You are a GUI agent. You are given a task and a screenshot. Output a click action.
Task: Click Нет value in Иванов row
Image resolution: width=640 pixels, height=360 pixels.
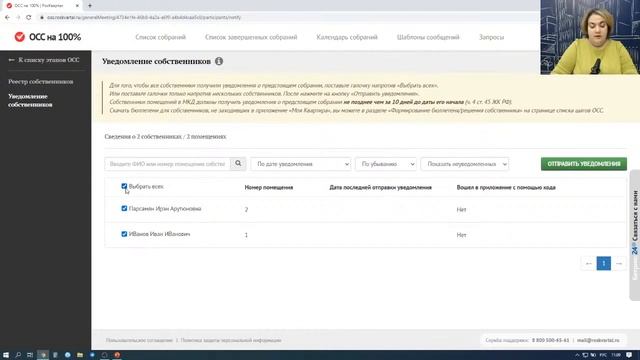(x=461, y=235)
